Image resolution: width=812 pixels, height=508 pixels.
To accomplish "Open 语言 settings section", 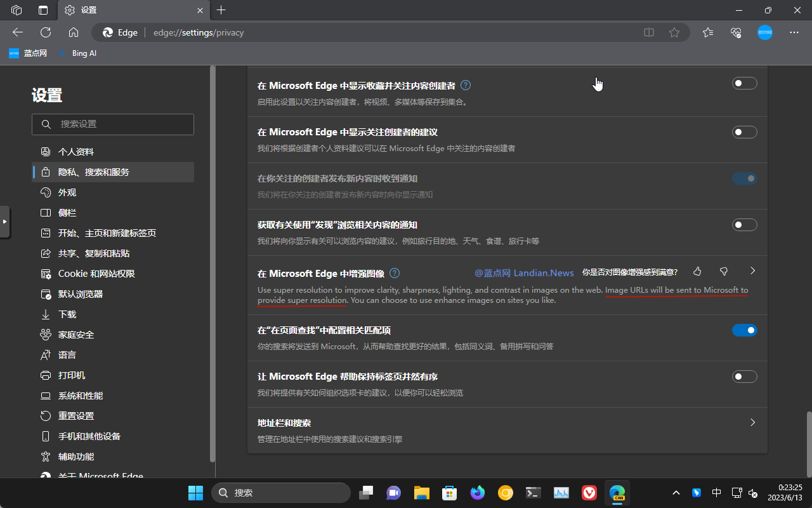I will click(x=113, y=355).
